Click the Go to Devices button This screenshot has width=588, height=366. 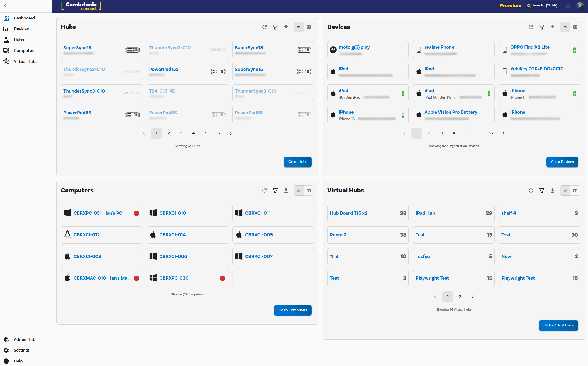[562, 162]
